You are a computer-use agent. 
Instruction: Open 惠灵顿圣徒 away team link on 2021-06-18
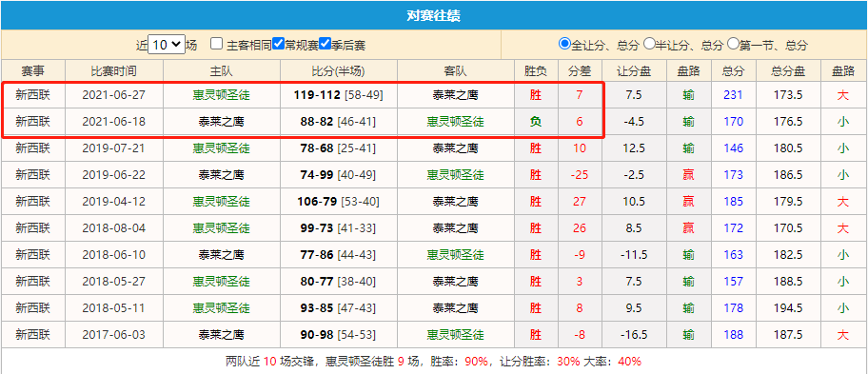pyautogui.click(x=455, y=122)
